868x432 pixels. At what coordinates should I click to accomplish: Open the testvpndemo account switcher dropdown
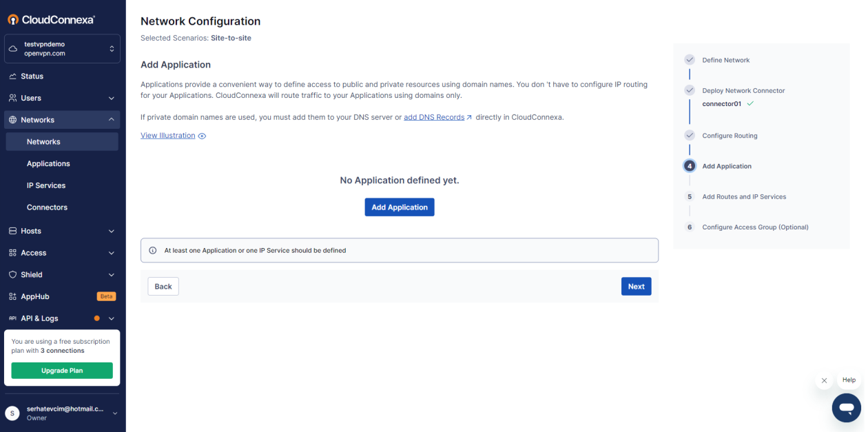[112, 49]
